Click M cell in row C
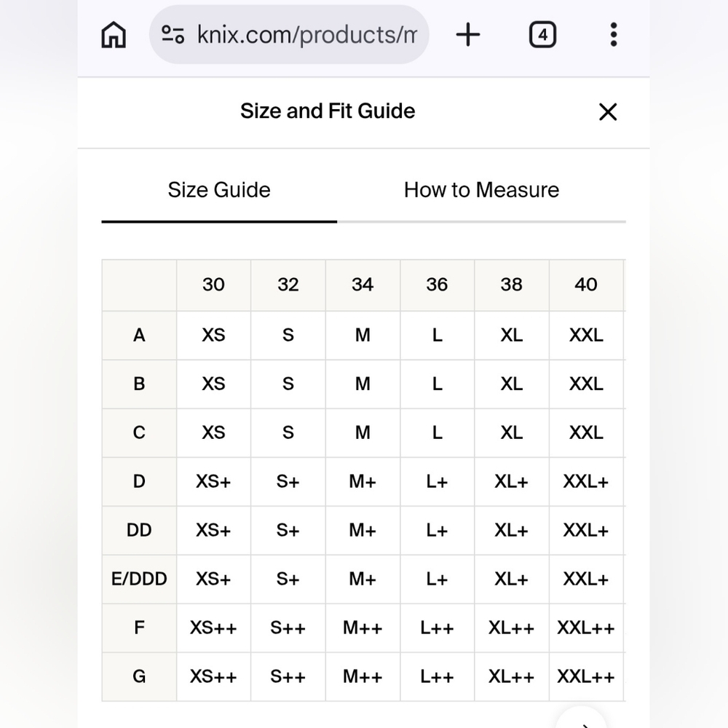The image size is (728, 728). coord(363,432)
